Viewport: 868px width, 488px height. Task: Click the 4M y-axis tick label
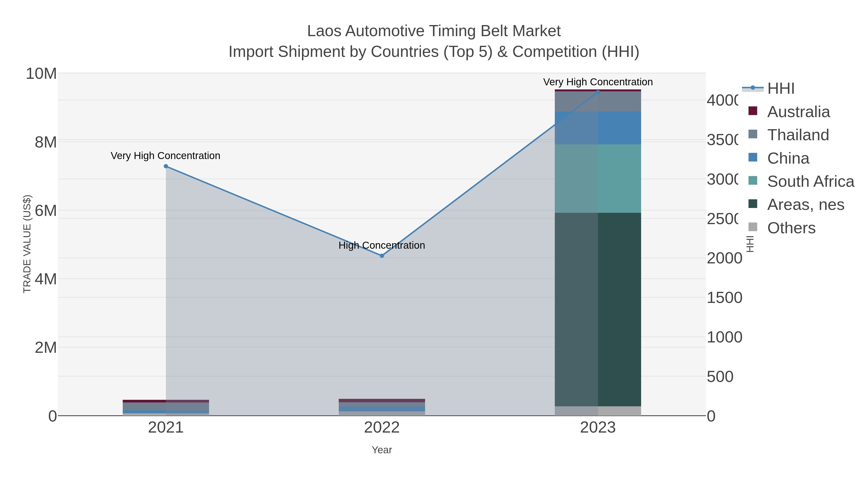[x=46, y=279]
